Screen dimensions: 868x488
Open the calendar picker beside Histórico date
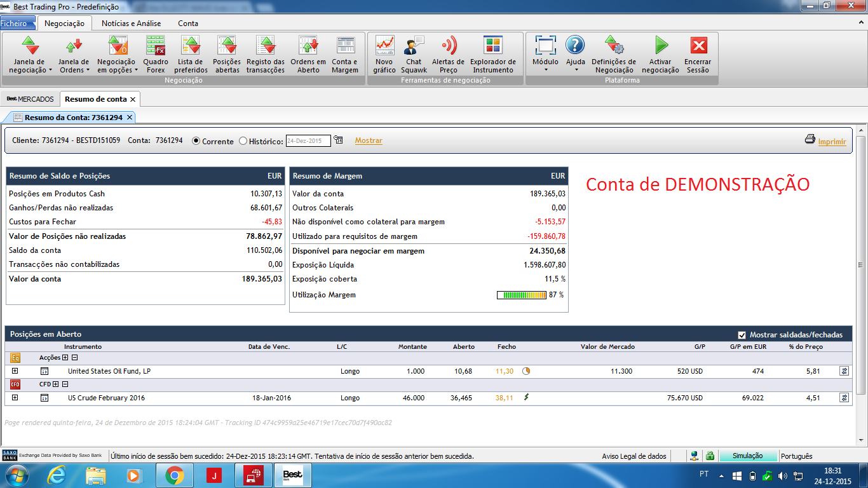tap(338, 140)
